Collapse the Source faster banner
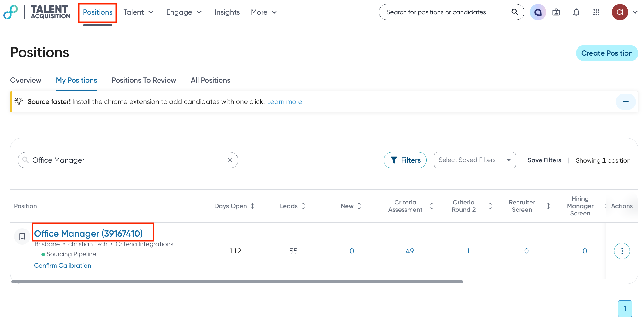The width and height of the screenshot is (644, 323). tap(625, 102)
